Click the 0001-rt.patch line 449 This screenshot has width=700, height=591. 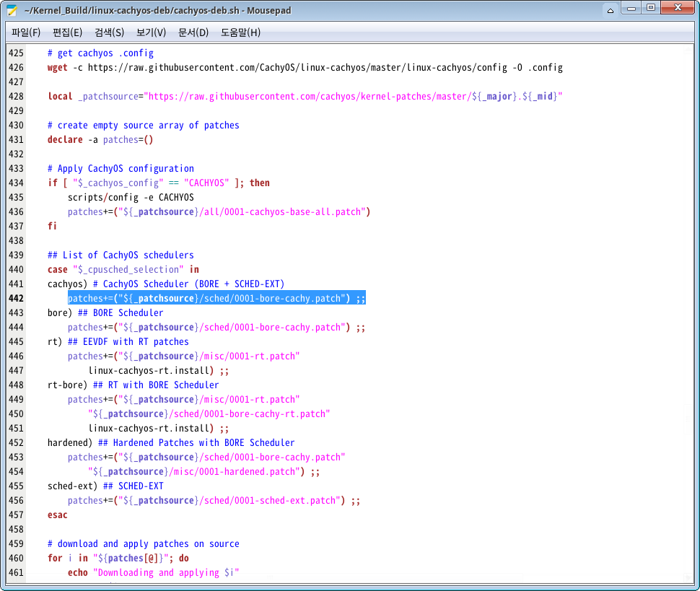click(184, 400)
